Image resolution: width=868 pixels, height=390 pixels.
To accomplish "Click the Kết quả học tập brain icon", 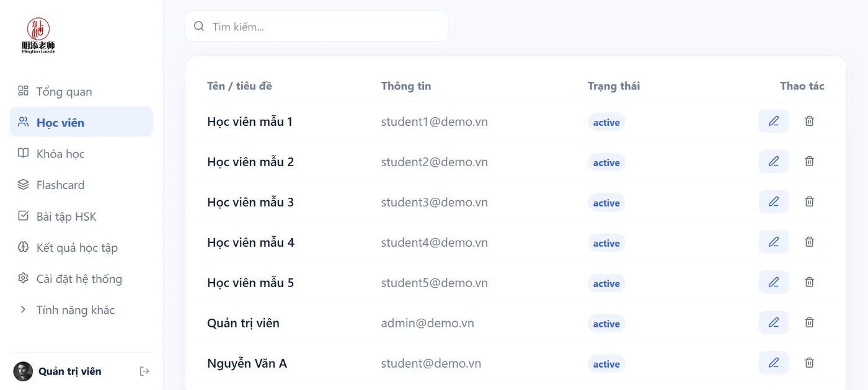I will [23, 247].
